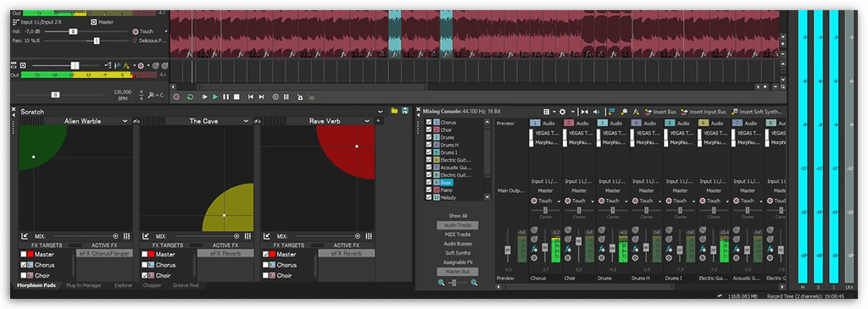The width and height of the screenshot is (868, 309).
Task: Uncheck Choir in the channel list
Action: (x=428, y=130)
